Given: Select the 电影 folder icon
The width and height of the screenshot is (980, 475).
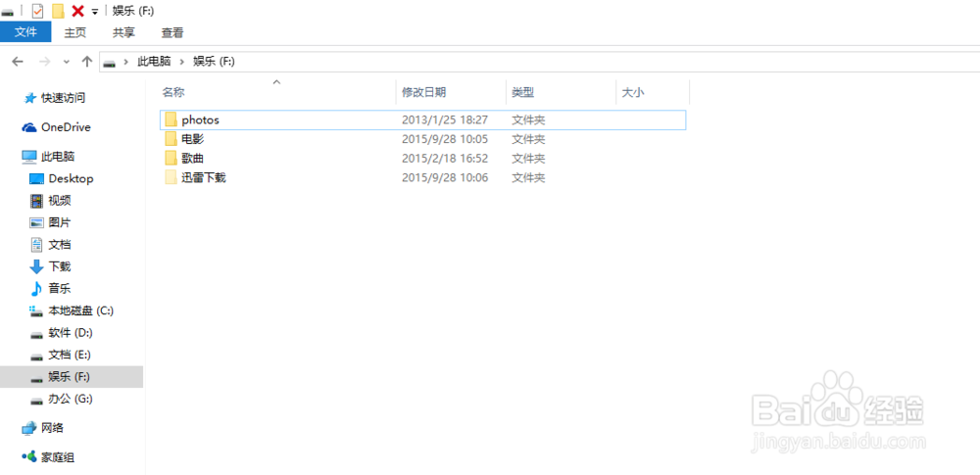Looking at the screenshot, I should 171,139.
